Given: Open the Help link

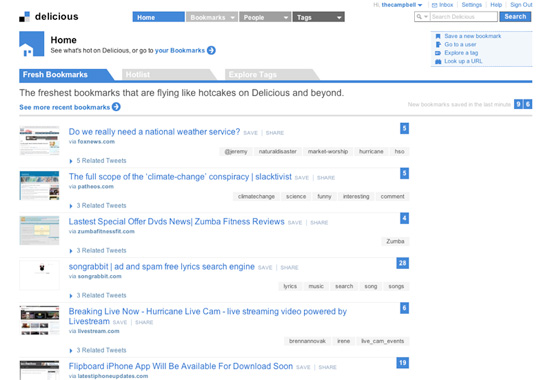Looking at the screenshot, I should pyautogui.click(x=496, y=5).
